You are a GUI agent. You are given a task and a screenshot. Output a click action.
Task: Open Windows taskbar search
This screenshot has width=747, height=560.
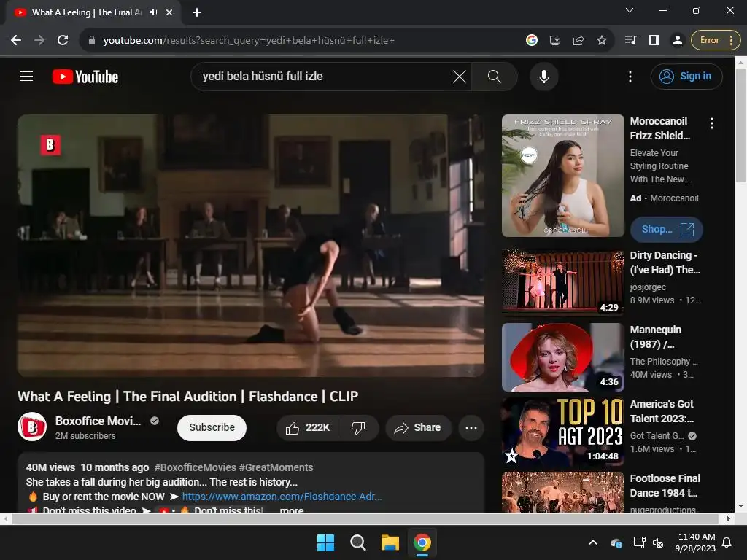pyautogui.click(x=357, y=542)
